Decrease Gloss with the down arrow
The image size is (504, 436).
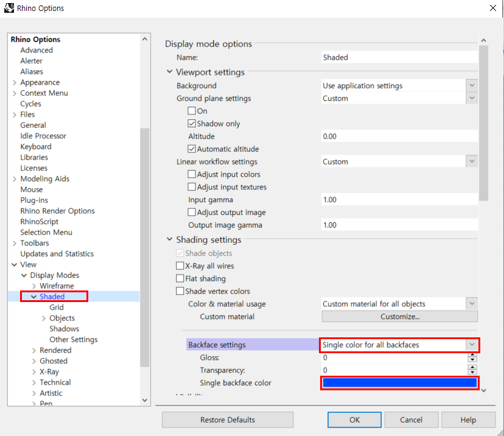(472, 360)
